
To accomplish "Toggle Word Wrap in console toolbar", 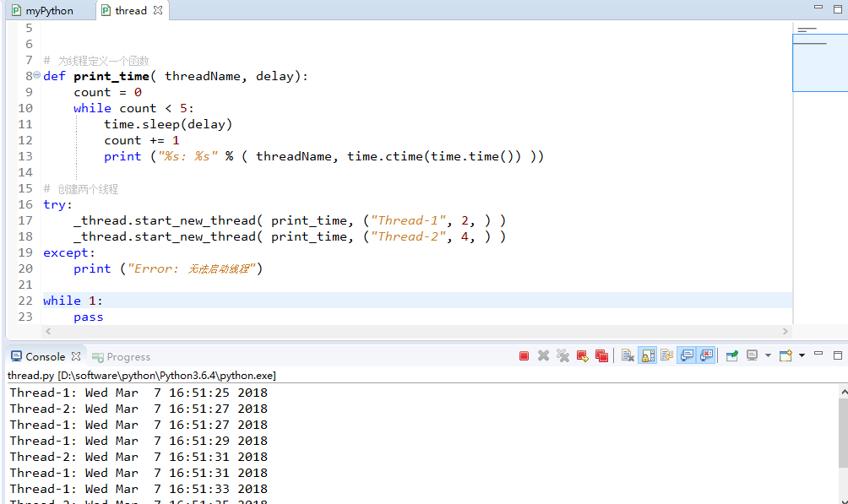I will 666,355.
